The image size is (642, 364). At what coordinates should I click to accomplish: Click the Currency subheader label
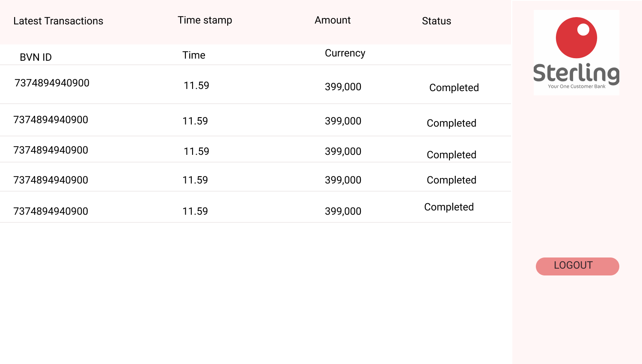click(345, 53)
